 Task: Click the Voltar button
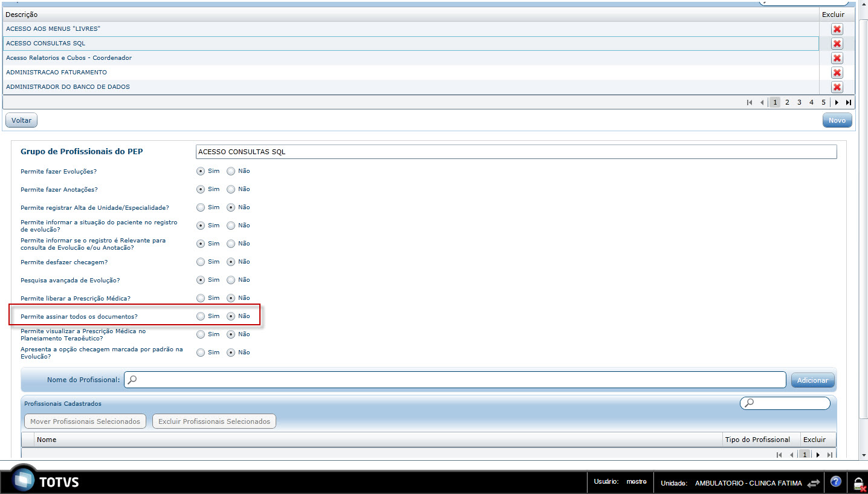coord(21,120)
